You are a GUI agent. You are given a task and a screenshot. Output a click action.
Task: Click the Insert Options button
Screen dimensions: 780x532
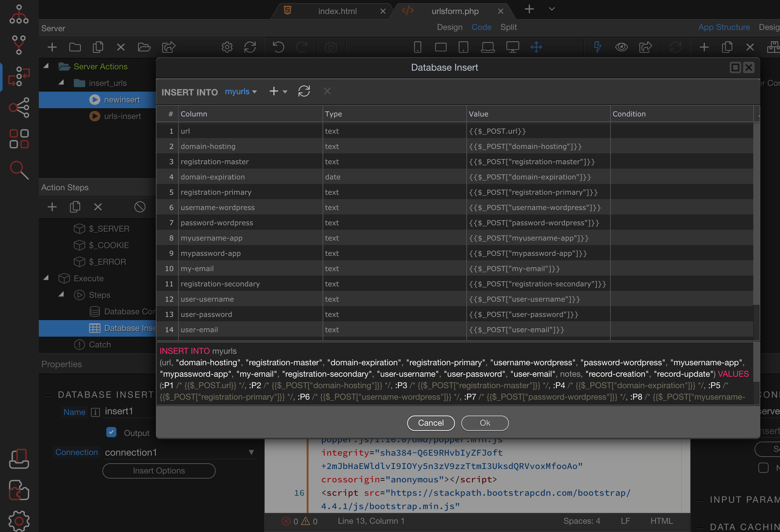(159, 471)
